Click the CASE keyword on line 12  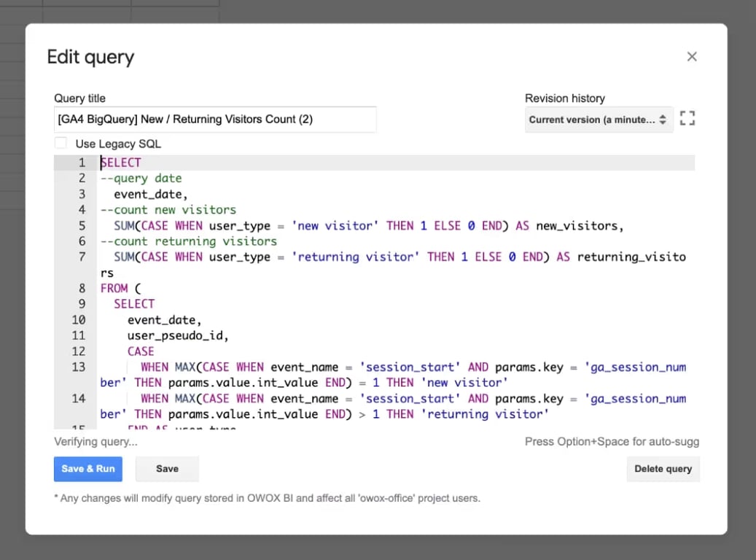[x=141, y=351]
